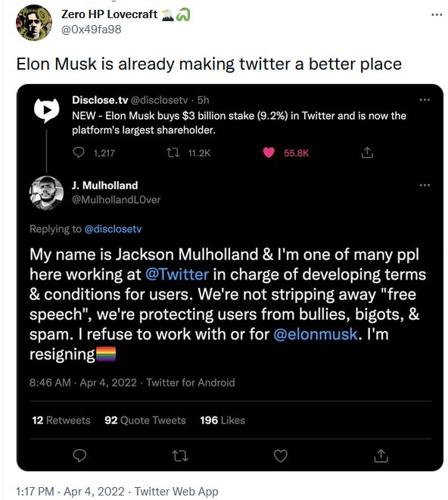Open three-dot menu on Disclose.tv tweet
The width and height of the screenshot is (448, 500).
coord(425,100)
